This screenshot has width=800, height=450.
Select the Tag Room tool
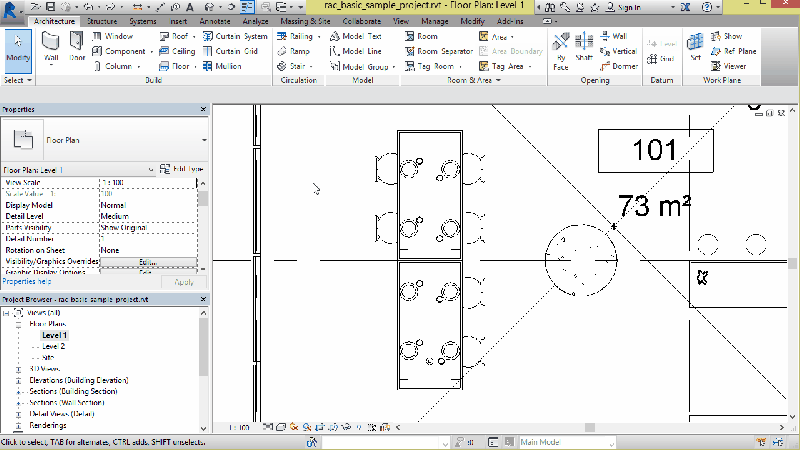[x=430, y=66]
